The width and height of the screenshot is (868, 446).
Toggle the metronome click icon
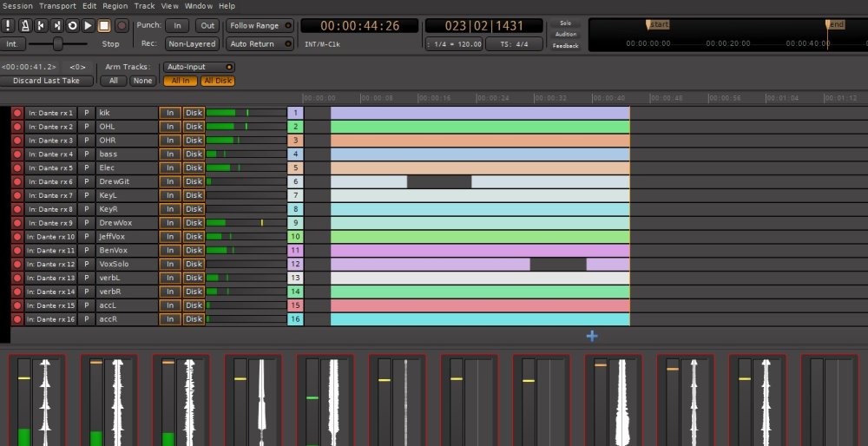tap(25, 26)
